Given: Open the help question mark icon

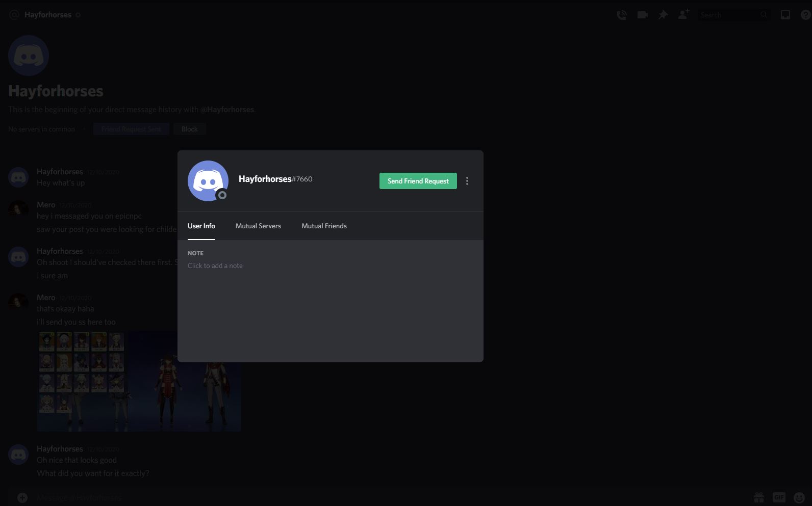Looking at the screenshot, I should 806,15.
